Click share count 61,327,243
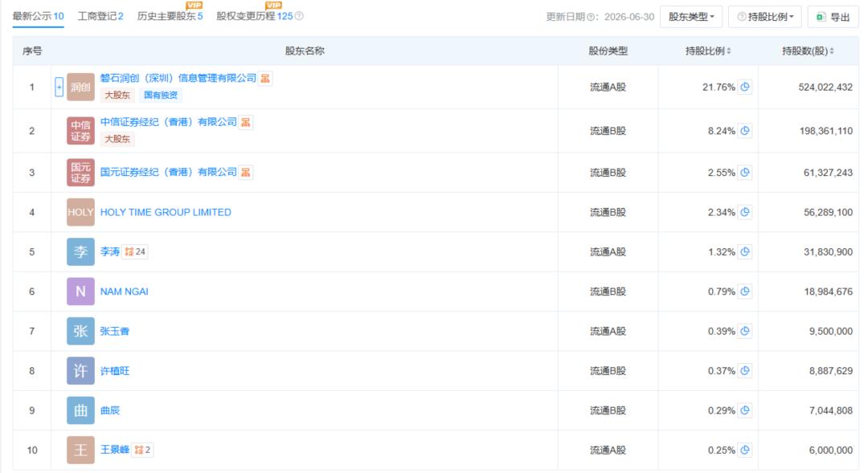This screenshot has height=473, width=868. pos(828,173)
